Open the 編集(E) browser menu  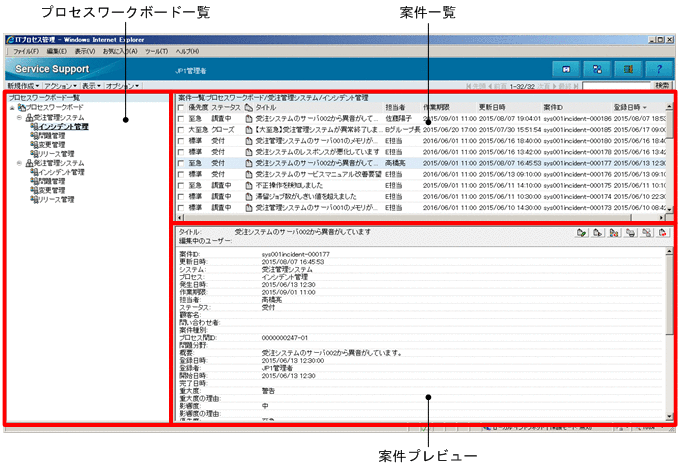point(56,51)
